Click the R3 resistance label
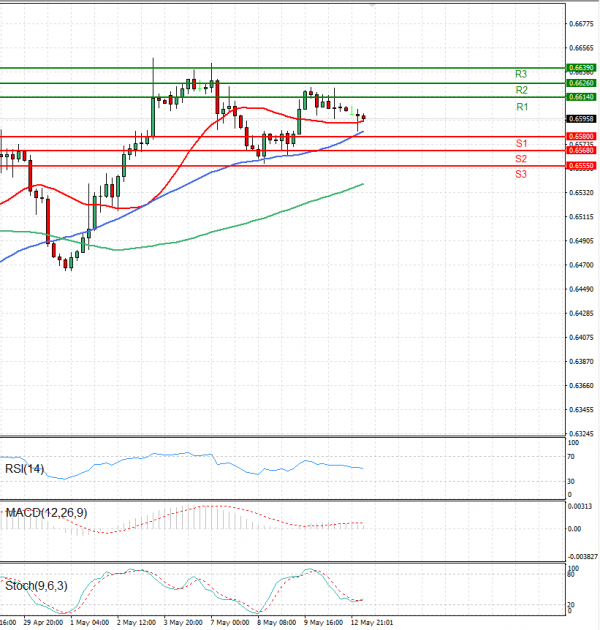 [x=521, y=74]
